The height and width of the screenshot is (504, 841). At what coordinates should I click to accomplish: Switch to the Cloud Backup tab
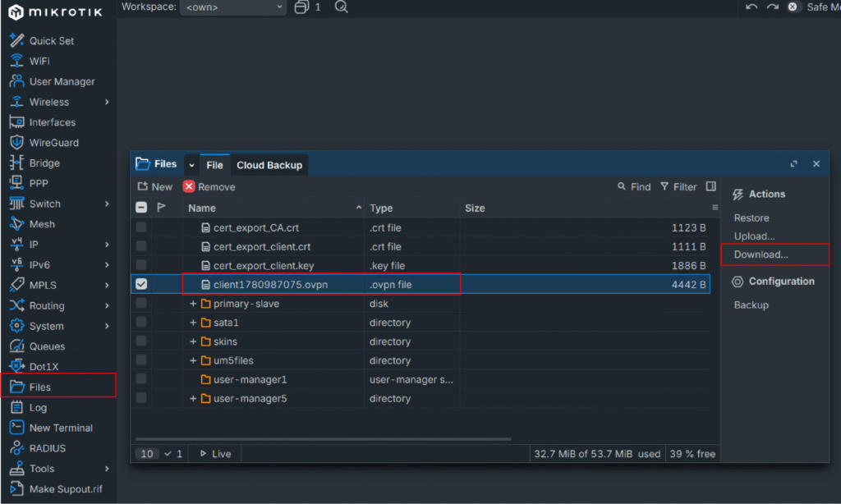(269, 165)
